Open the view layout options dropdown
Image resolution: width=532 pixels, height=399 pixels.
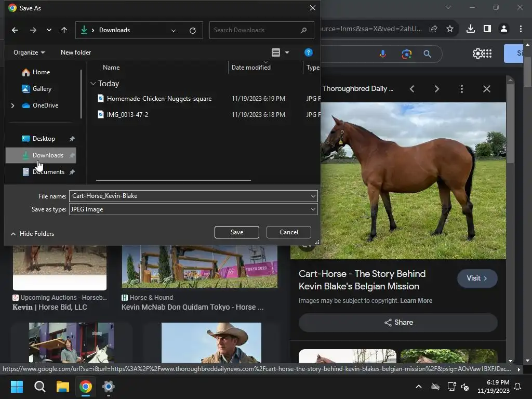pos(287,52)
